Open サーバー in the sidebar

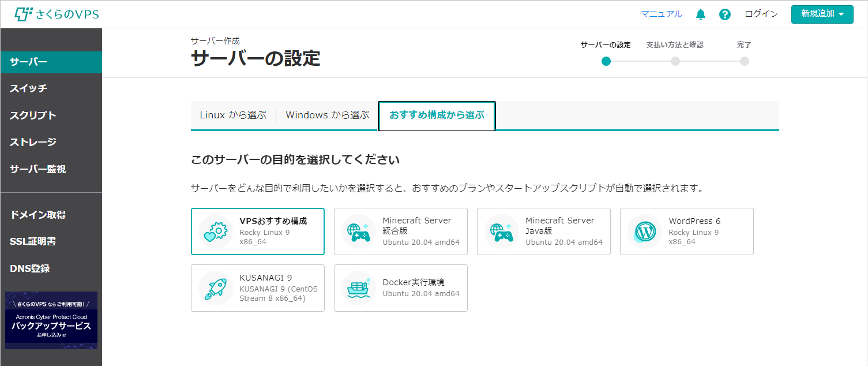tap(51, 62)
